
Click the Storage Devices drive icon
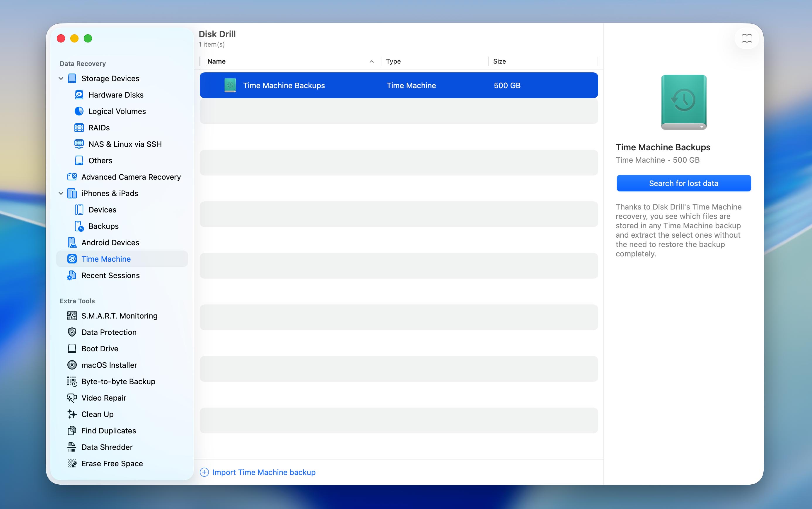coord(72,79)
